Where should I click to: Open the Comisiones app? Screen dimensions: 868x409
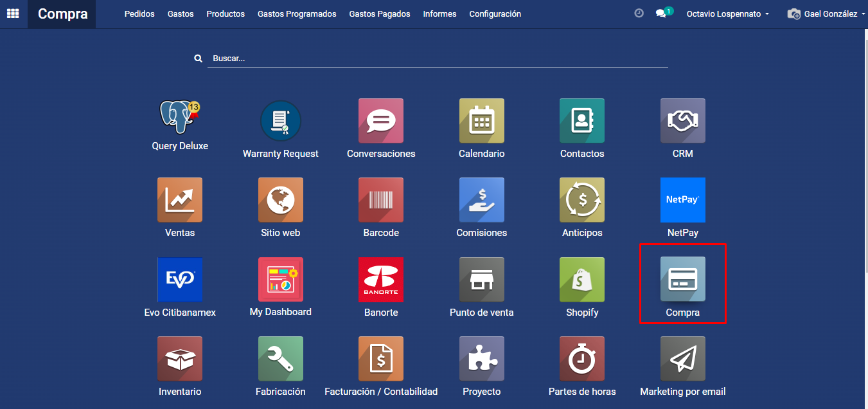482,200
